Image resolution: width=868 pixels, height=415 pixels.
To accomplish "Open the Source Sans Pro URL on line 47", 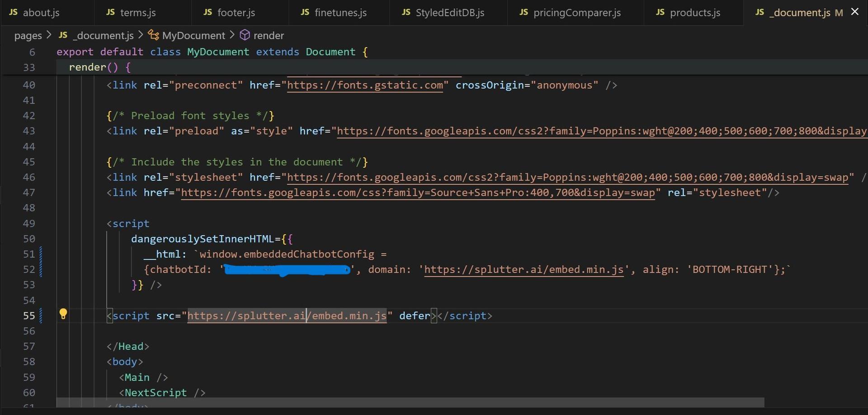I will coord(418,192).
